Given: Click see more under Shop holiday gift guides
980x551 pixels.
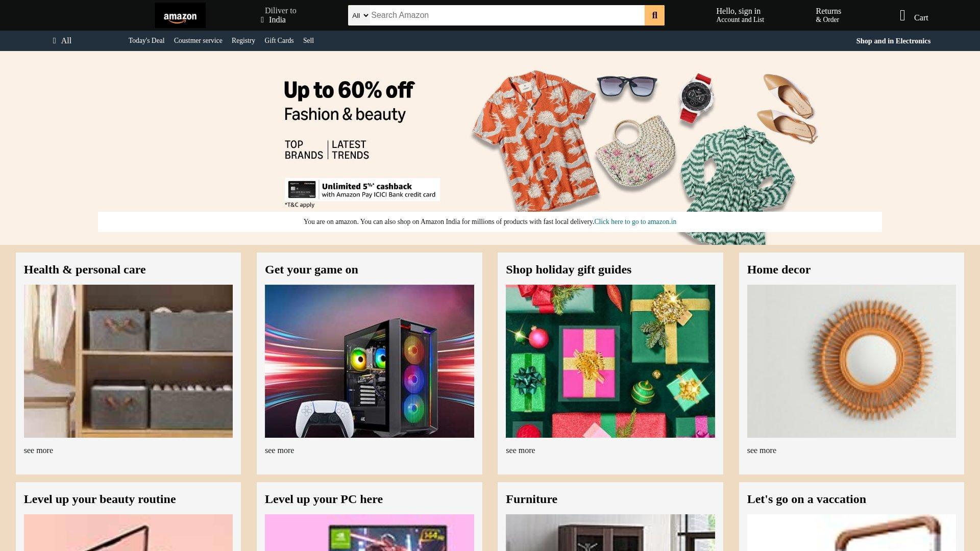Looking at the screenshot, I should [520, 450].
